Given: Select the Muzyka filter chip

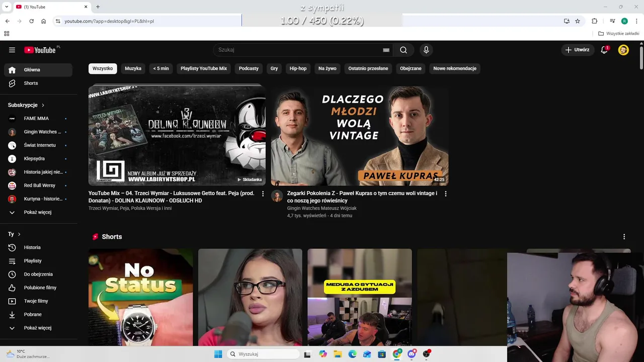Looking at the screenshot, I should [x=133, y=68].
